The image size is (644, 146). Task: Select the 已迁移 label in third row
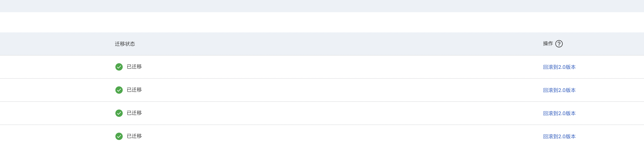(x=134, y=113)
